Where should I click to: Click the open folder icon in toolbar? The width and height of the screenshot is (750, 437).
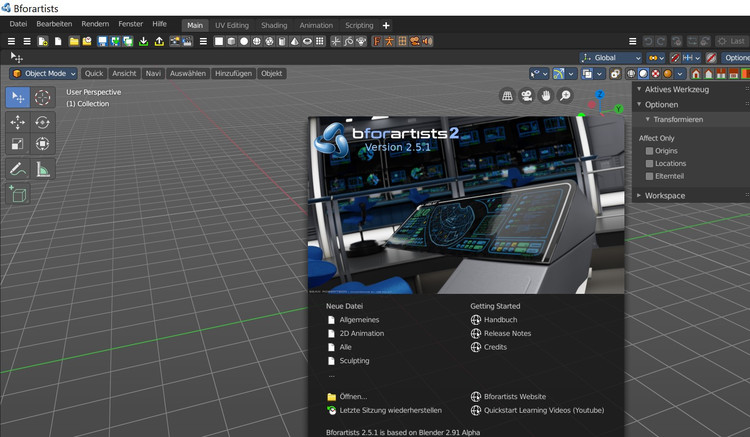[74, 41]
